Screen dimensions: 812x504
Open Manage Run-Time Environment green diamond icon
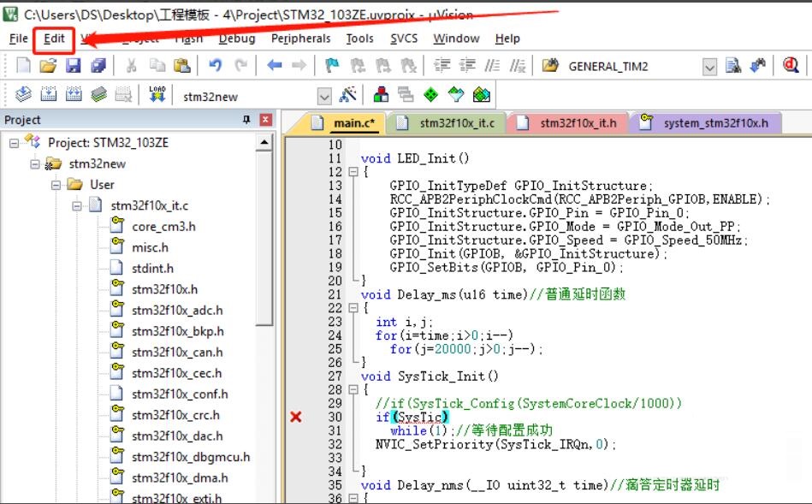[x=430, y=95]
